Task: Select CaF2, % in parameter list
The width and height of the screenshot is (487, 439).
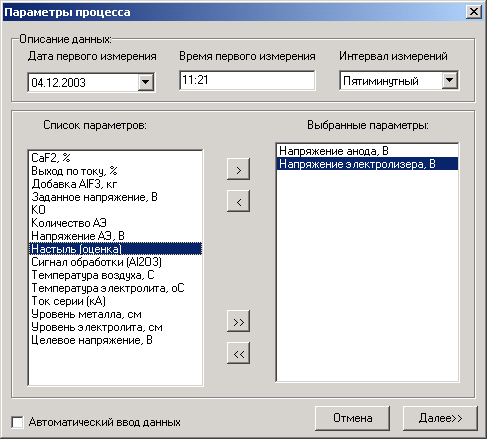Action: pyautogui.click(x=115, y=158)
